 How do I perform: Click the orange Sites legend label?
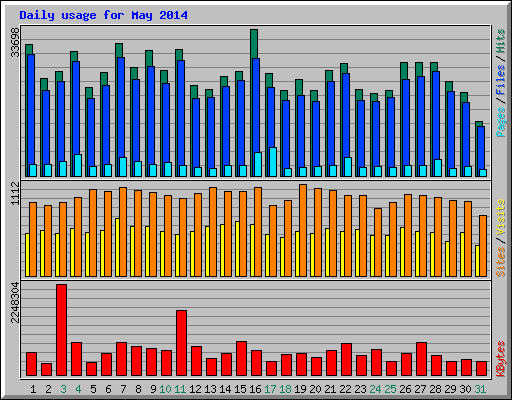pos(500,262)
